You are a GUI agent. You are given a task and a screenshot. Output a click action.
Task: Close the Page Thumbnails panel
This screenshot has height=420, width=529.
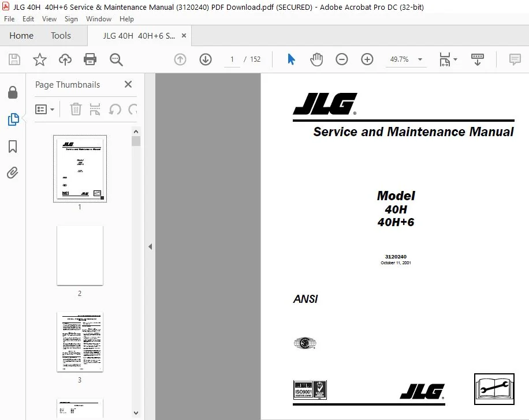point(128,84)
